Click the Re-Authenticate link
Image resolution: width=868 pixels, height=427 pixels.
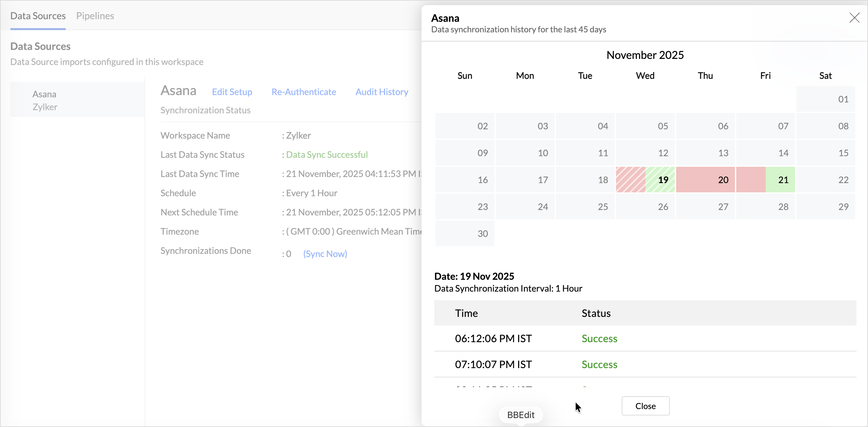[x=304, y=92]
